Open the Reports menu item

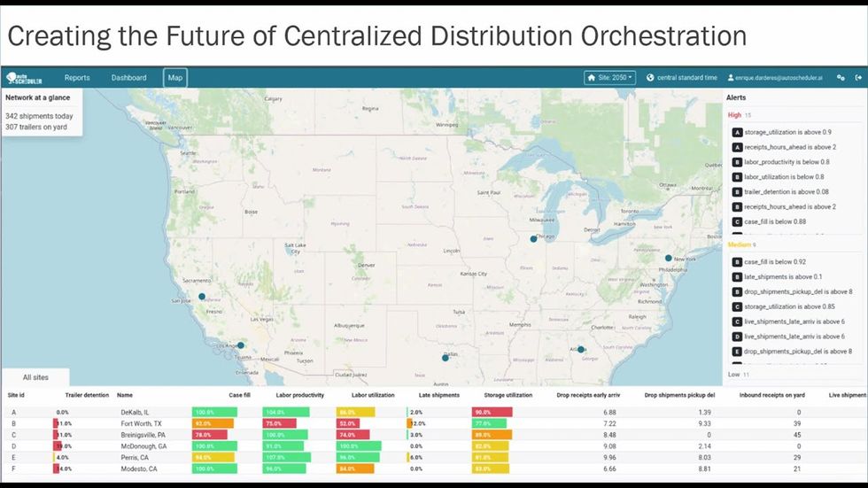coord(77,78)
